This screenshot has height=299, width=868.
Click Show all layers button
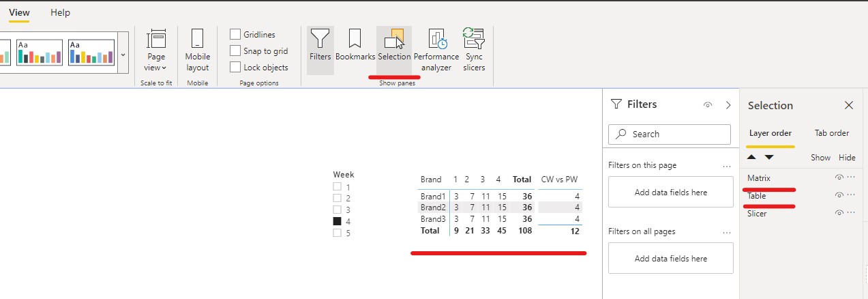[x=820, y=158]
